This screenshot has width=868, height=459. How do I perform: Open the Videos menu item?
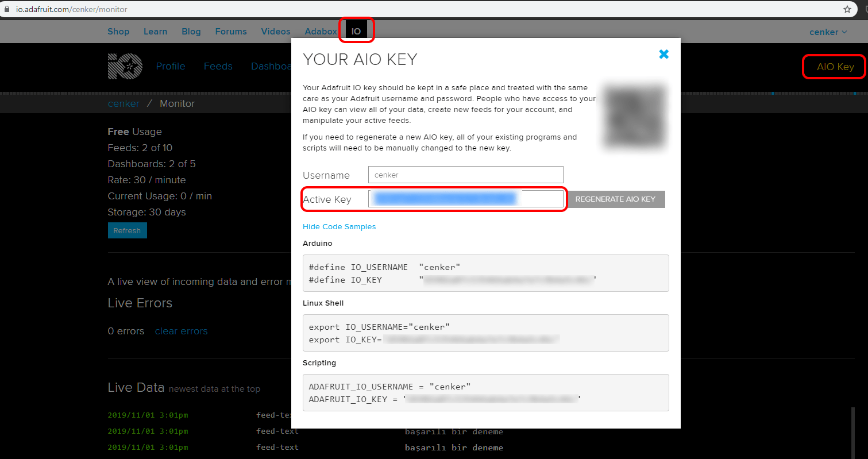coord(276,32)
